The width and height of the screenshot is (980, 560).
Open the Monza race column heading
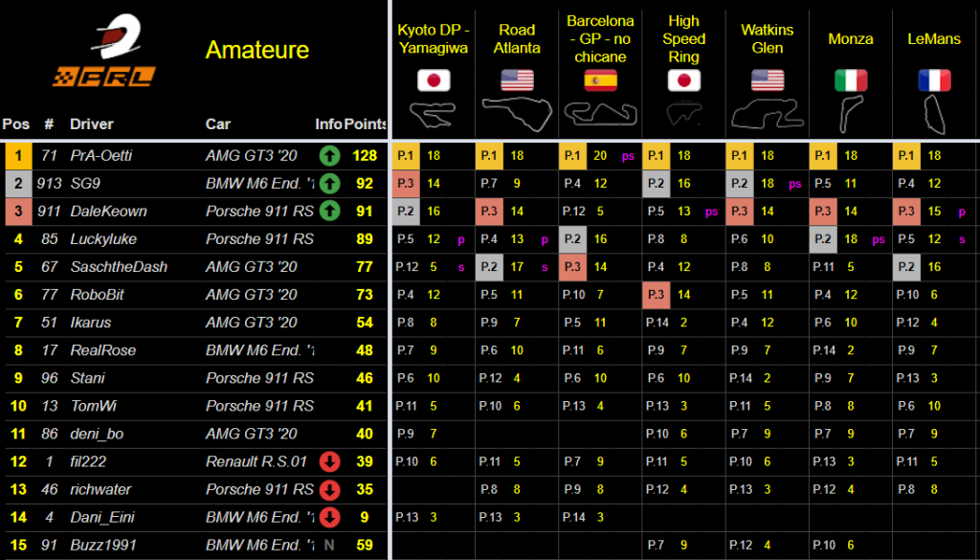point(851,39)
